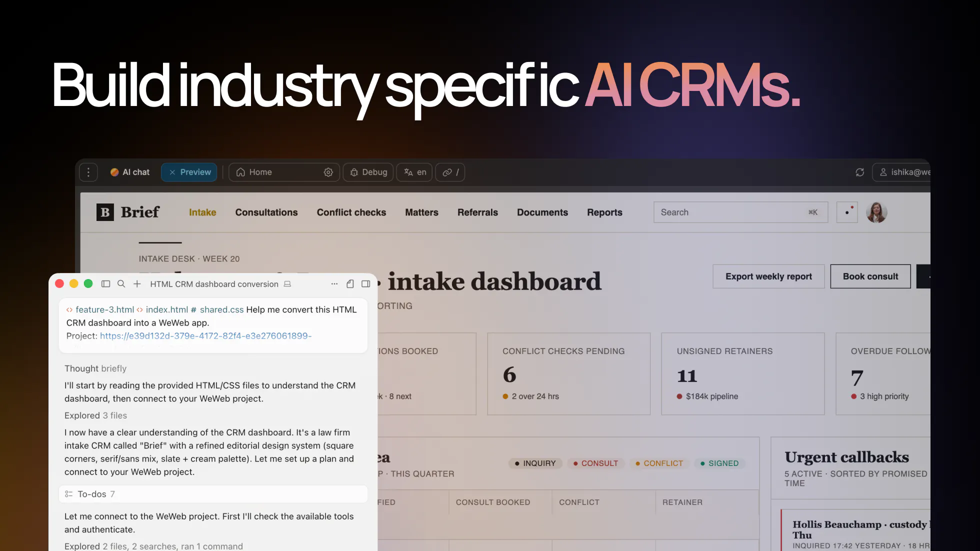980x551 pixels.
Task: Click the Book consult button
Action: (x=870, y=276)
